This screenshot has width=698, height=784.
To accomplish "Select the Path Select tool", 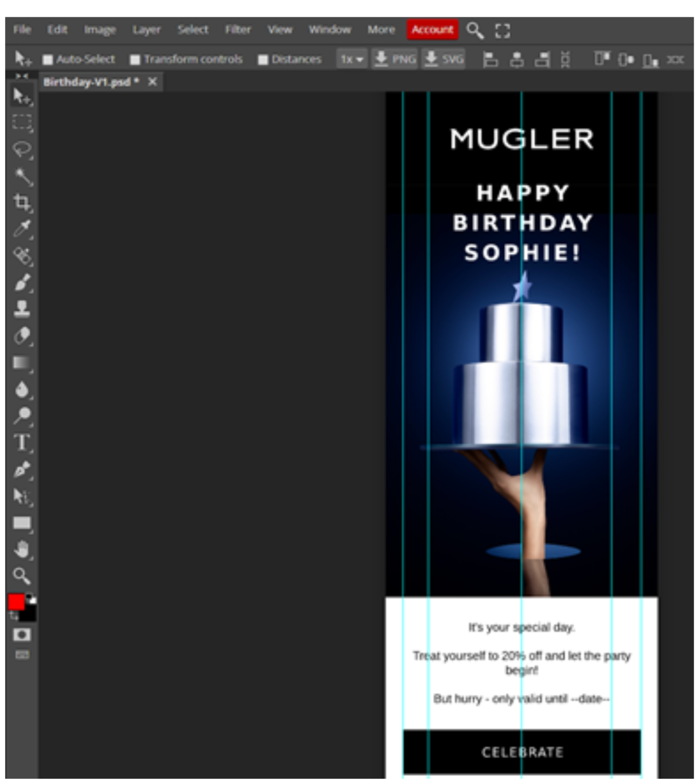I will click(22, 496).
